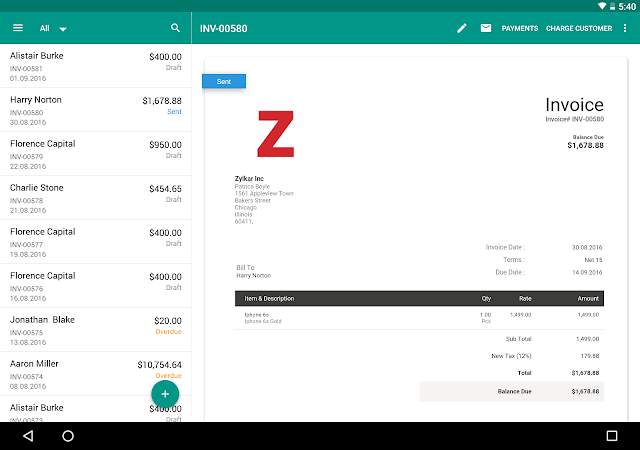The image size is (640, 450).
Task: Tap the search magnifier icon
Action: (x=176, y=28)
